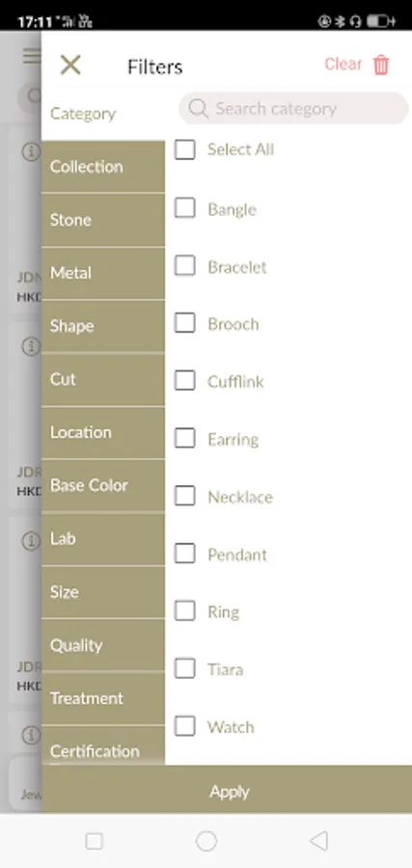Tap Android home circle button
This screenshot has width=412, height=868.
coord(206,841)
